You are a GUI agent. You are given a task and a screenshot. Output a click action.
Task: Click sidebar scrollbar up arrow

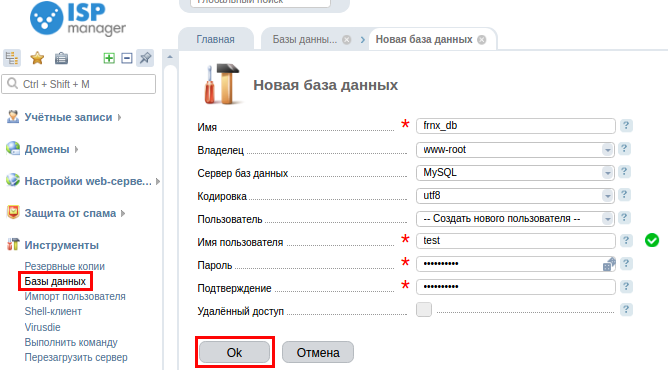pyautogui.click(x=170, y=57)
